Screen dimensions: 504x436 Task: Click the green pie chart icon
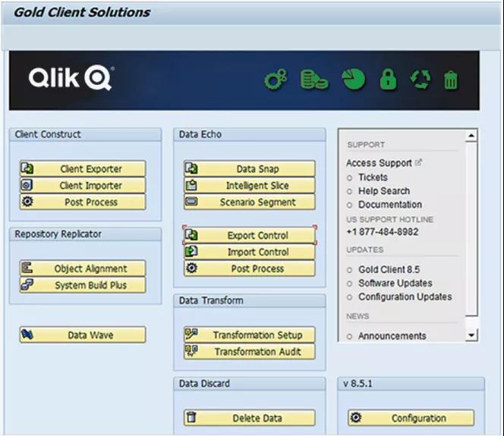[354, 79]
